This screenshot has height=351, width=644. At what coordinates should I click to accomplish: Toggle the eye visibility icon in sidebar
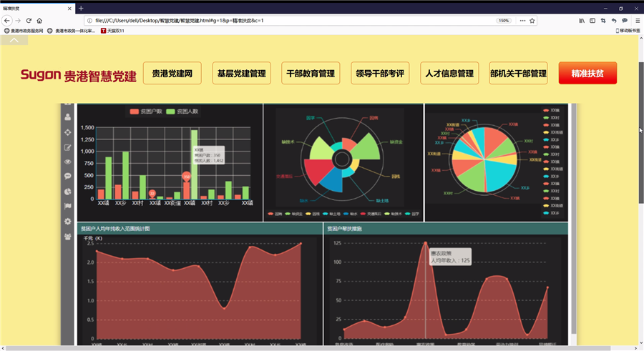(x=68, y=162)
